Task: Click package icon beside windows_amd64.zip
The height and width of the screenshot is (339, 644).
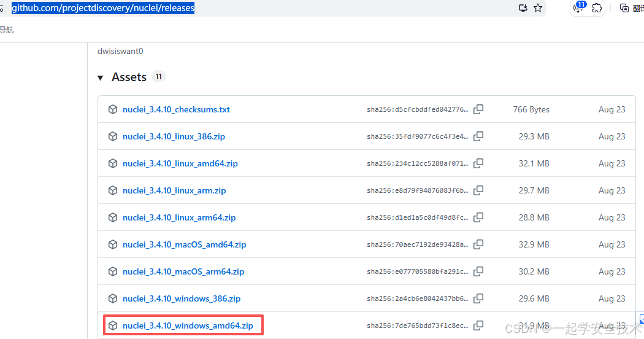Action: click(x=112, y=326)
